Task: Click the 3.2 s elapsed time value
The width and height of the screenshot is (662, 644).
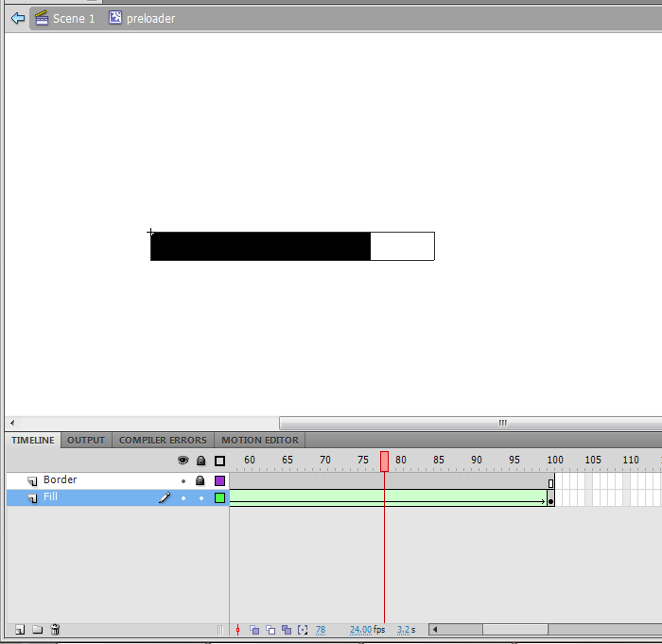Action: point(403,630)
